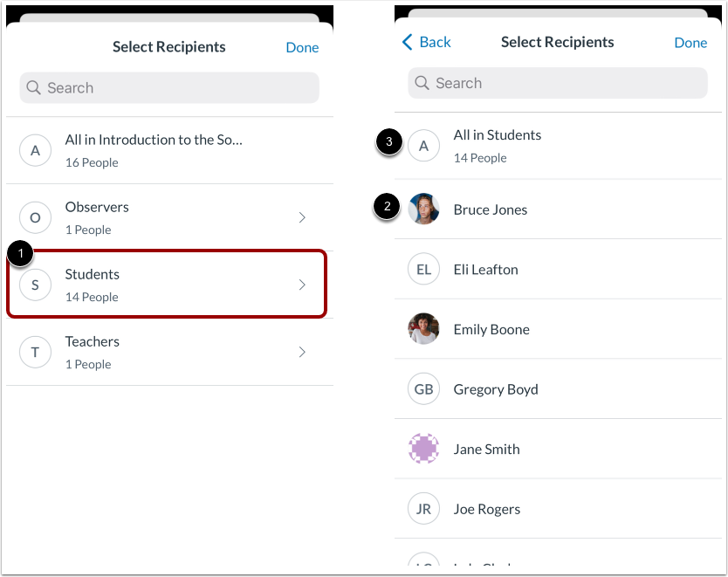
Task: Select the Observers group avatar circle
Action: tap(35, 217)
